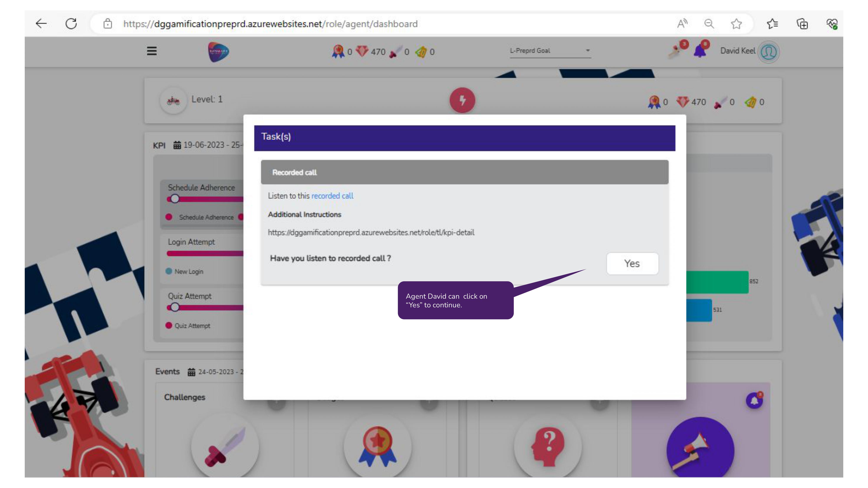Click the Task(s) dialog title bar
This screenshot has height=488, width=868.
464,138
